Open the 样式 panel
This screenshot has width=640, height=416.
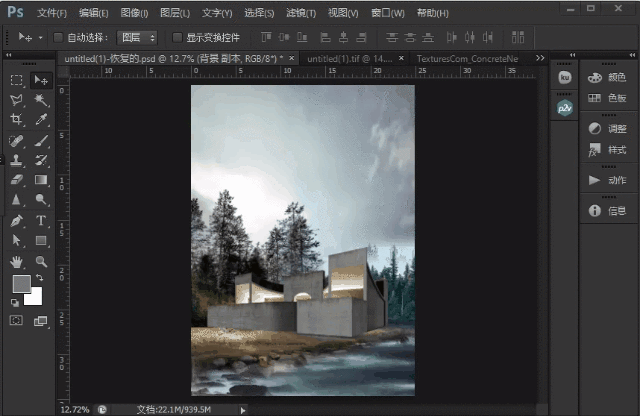pyautogui.click(x=607, y=150)
